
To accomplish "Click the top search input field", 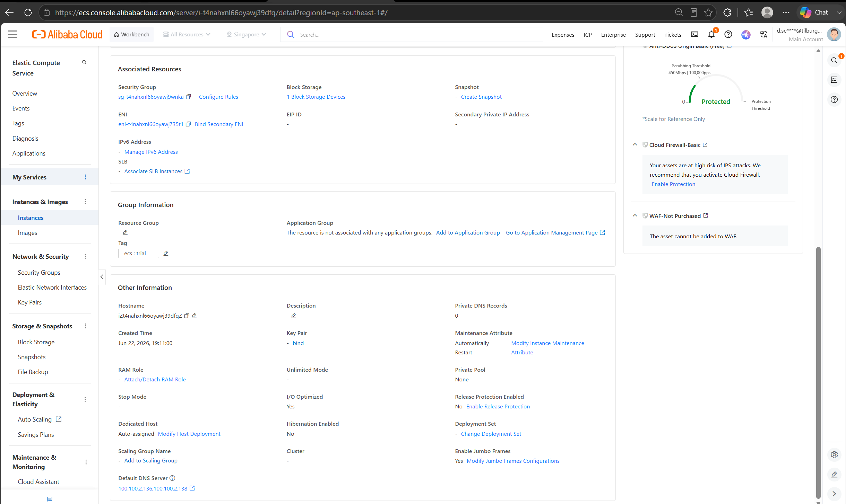I will point(412,35).
